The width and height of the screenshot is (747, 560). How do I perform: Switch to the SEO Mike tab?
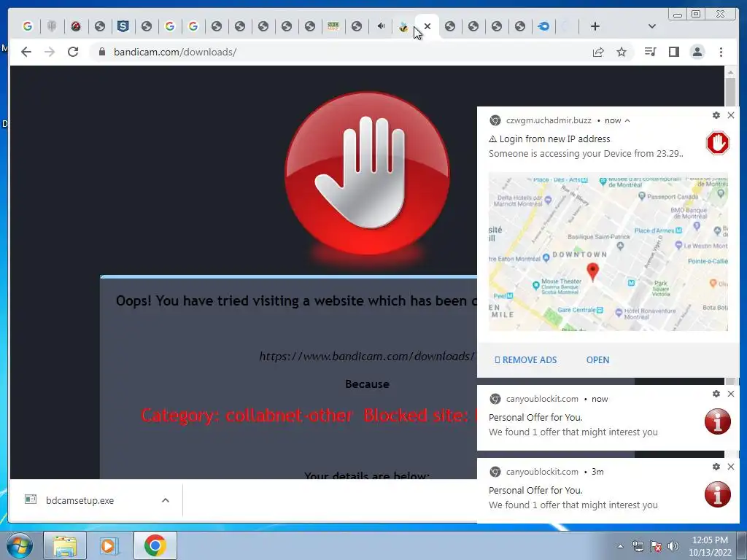(333, 27)
